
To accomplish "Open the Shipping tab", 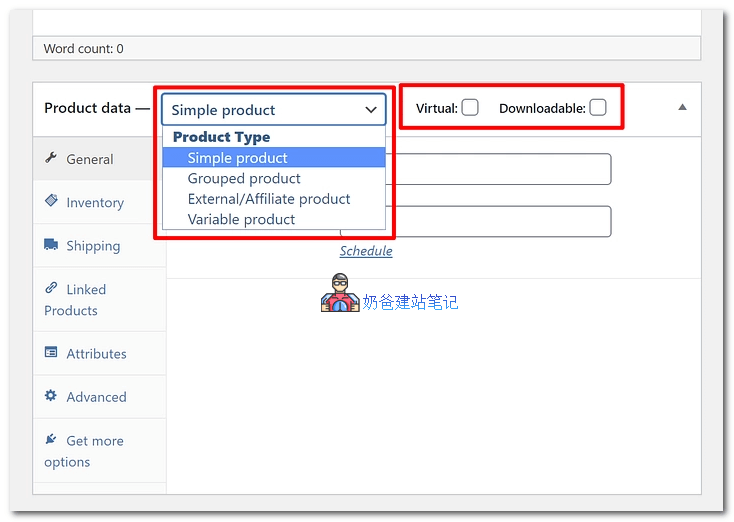I will [x=99, y=246].
